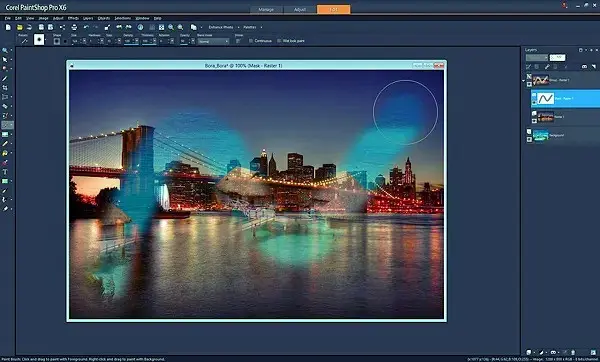This screenshot has height=362, width=600.
Task: Enable the Continuous checkbox
Action: click(x=251, y=41)
